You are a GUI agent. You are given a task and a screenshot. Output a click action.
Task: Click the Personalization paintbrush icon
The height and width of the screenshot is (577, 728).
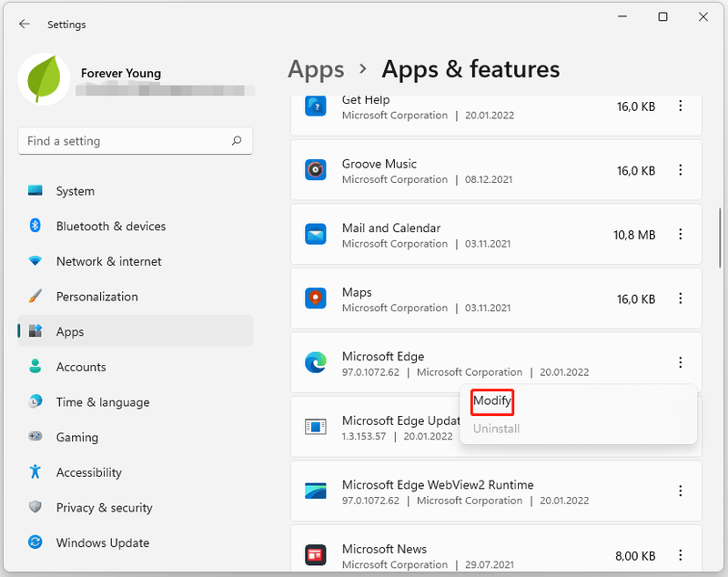point(35,296)
